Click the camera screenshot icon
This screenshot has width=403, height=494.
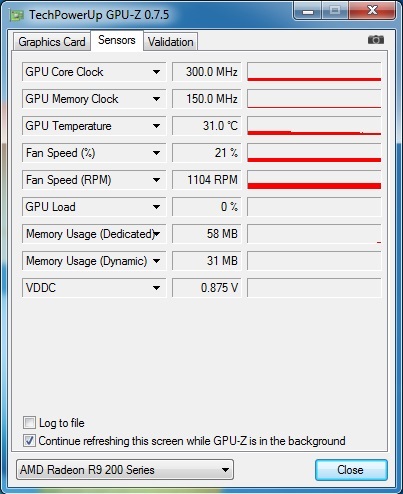tap(376, 40)
